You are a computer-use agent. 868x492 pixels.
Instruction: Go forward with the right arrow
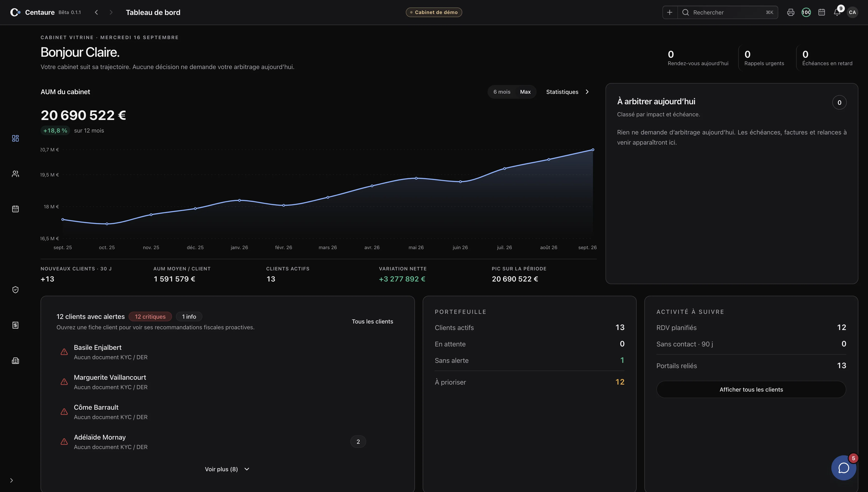[x=111, y=12]
